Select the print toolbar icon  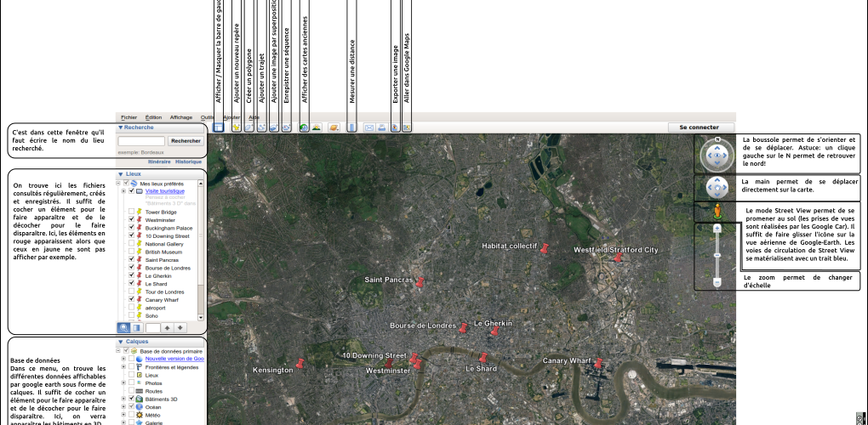click(381, 127)
